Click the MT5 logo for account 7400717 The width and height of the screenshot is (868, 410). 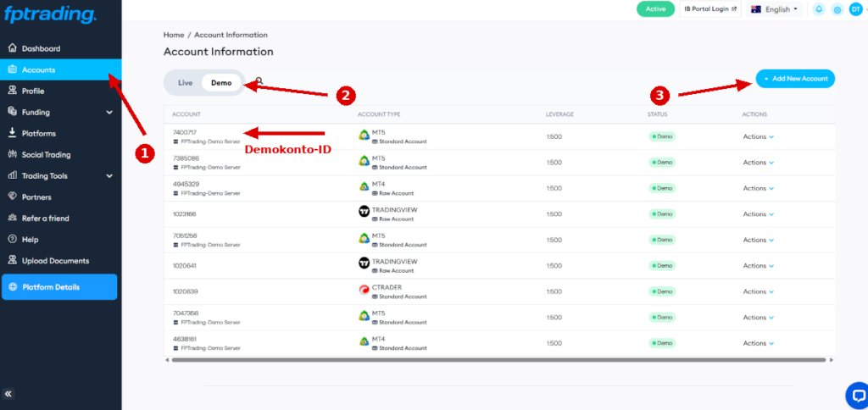pos(364,135)
